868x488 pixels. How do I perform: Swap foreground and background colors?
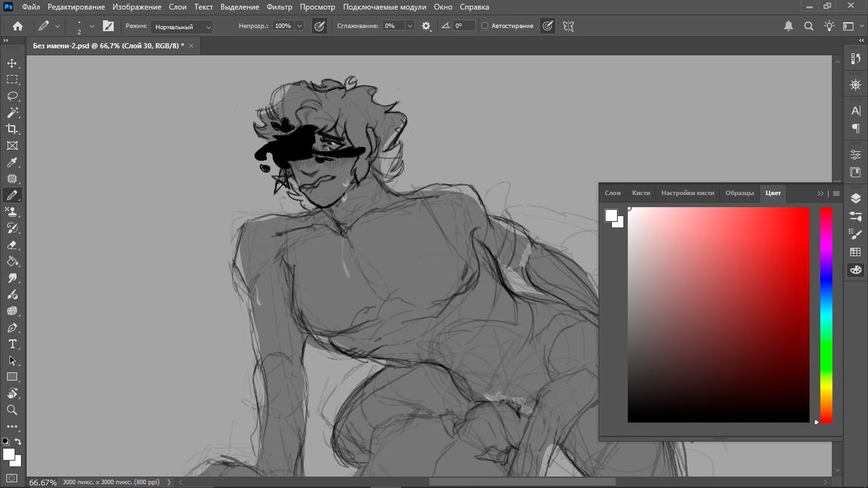tap(18, 441)
